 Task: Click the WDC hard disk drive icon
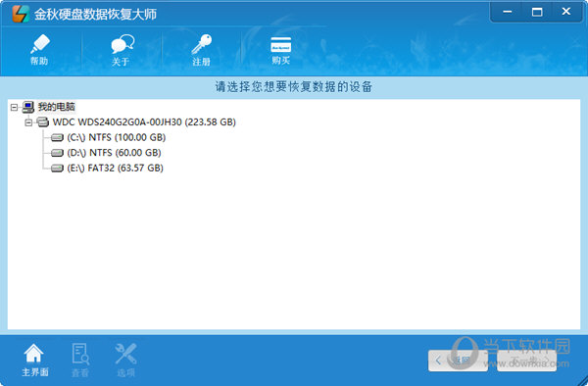(43, 121)
